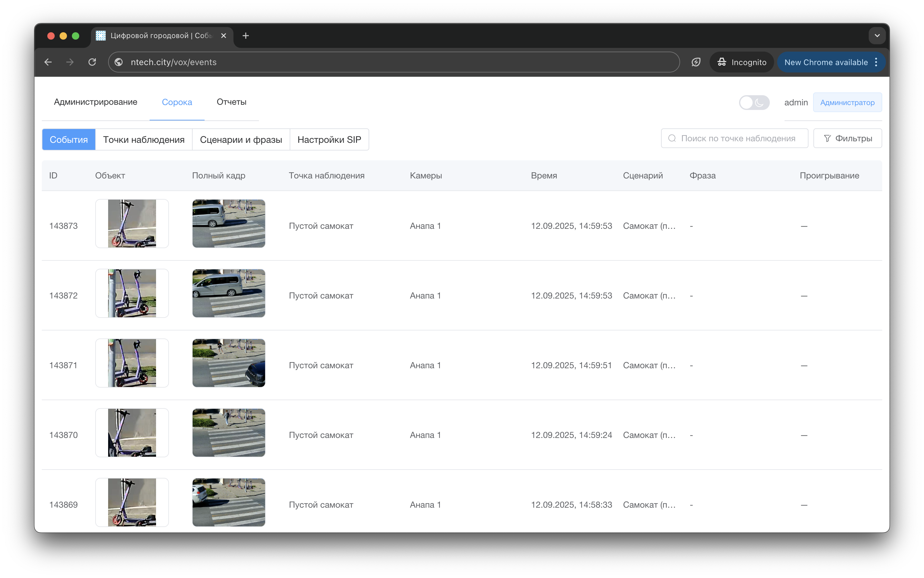924x578 pixels.
Task: Expand the tab search chevron dropdown
Action: click(x=877, y=36)
